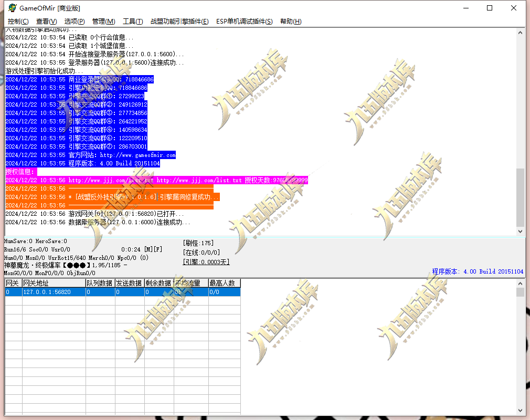Click the Run16/6 Soc0/0 Usr0/0 status text
The image size is (530, 420).
tap(37, 249)
